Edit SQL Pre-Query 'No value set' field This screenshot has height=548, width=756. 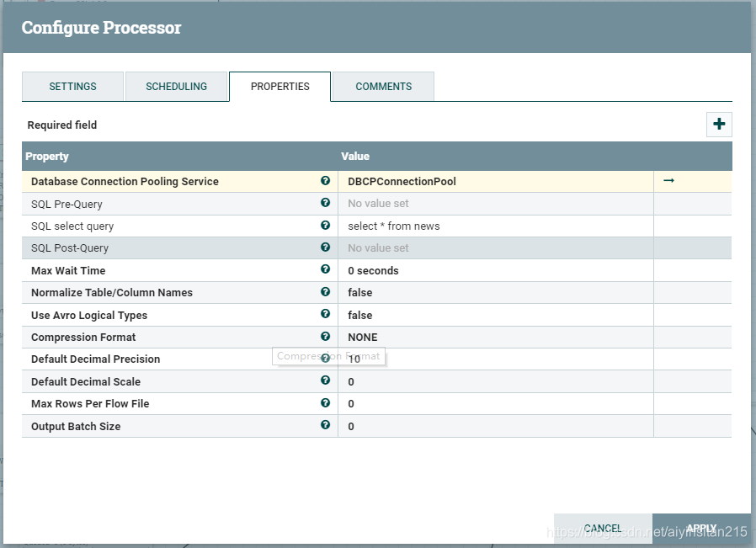click(x=496, y=204)
